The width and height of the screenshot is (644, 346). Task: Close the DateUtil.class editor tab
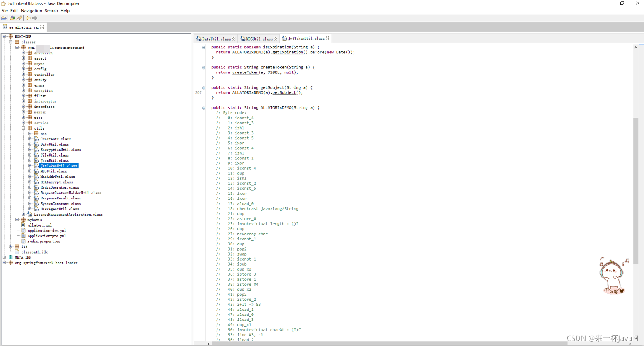234,39
